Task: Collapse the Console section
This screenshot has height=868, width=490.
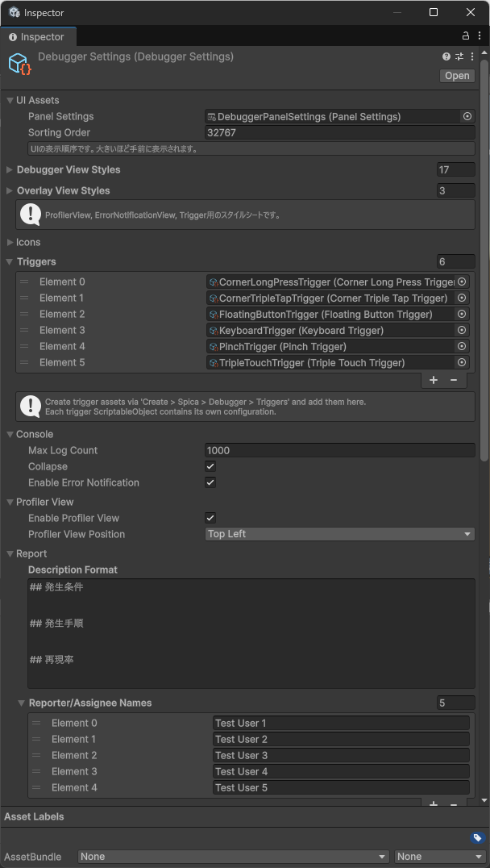Action: point(10,434)
